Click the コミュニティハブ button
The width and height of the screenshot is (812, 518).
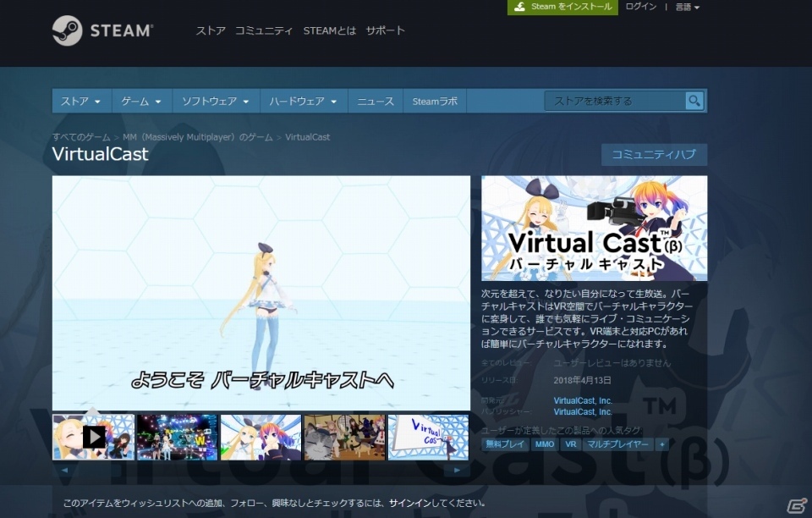pyautogui.click(x=654, y=154)
